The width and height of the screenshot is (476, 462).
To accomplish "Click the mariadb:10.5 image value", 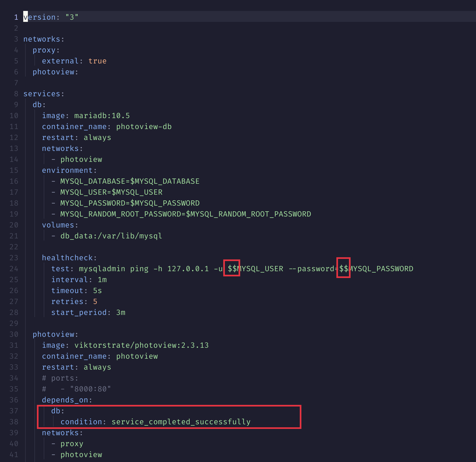I will [102, 115].
